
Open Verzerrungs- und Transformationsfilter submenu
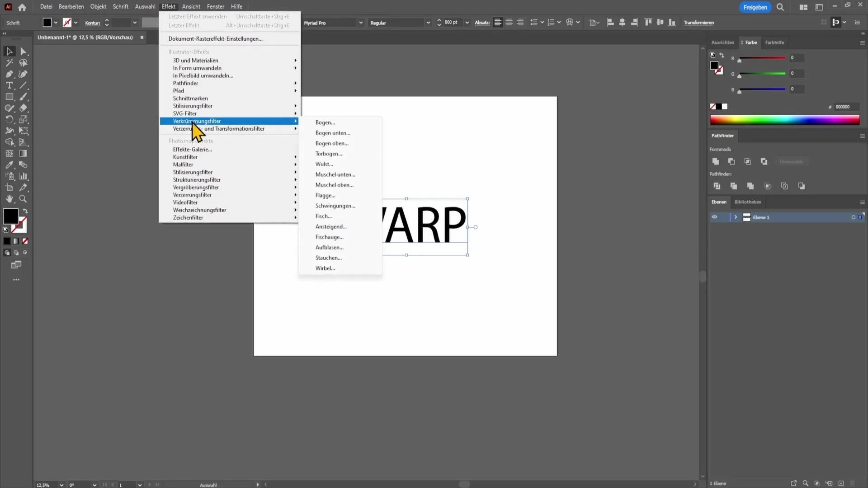[x=230, y=129]
